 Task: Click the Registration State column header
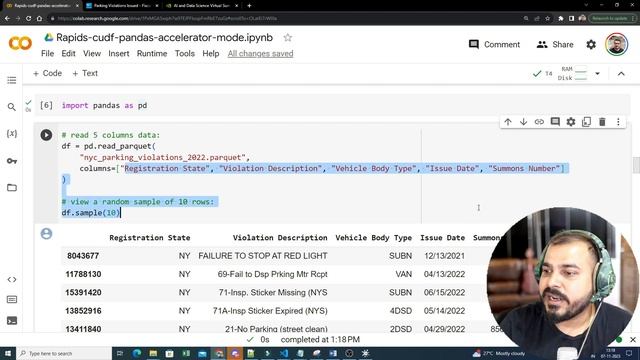coord(149,238)
